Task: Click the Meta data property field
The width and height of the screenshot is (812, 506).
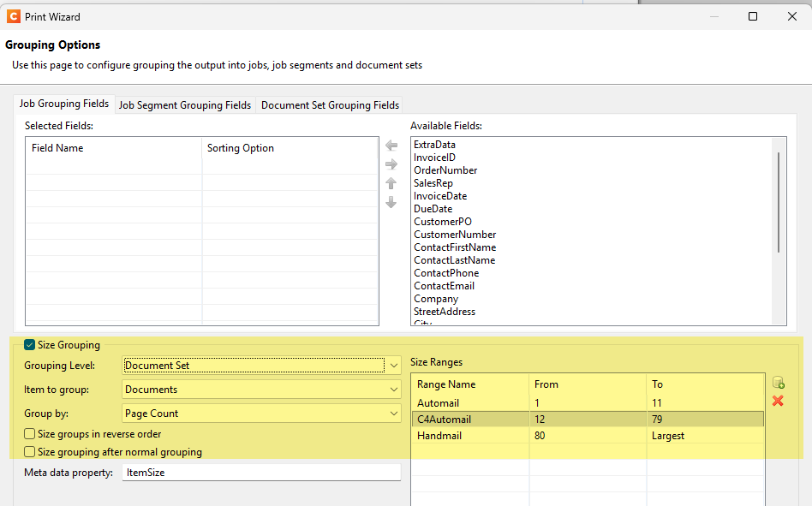Action: [260, 473]
